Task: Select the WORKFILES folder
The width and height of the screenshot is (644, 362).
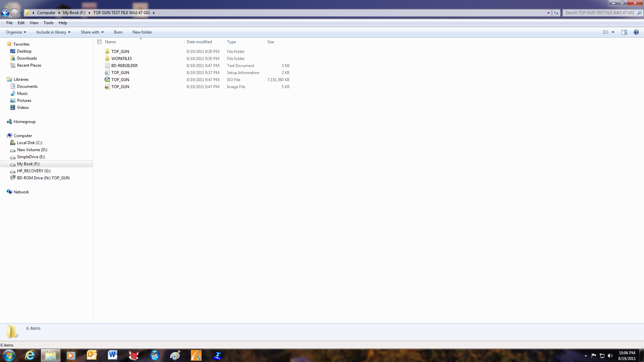Action: click(121, 59)
